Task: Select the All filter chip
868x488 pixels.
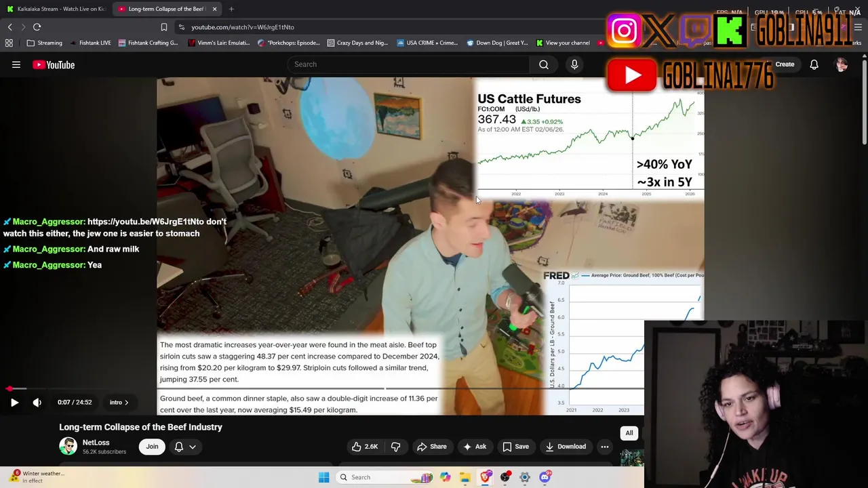Action: [629, 433]
